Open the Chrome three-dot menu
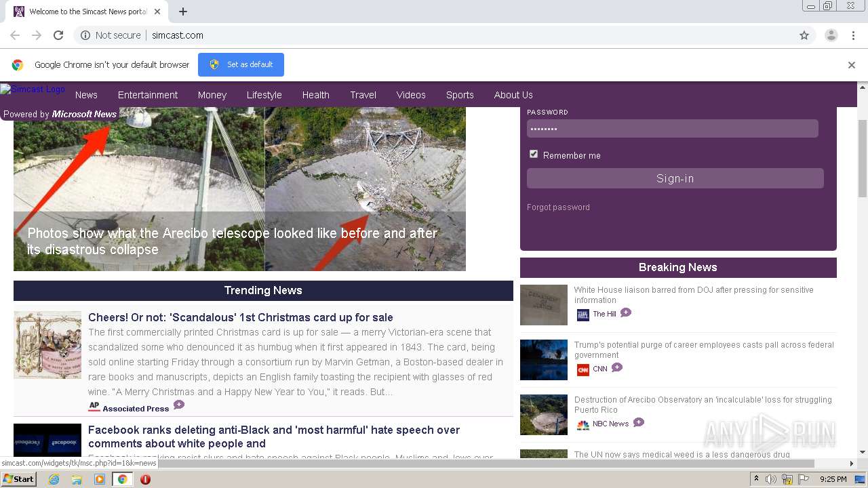 pyautogui.click(x=852, y=35)
